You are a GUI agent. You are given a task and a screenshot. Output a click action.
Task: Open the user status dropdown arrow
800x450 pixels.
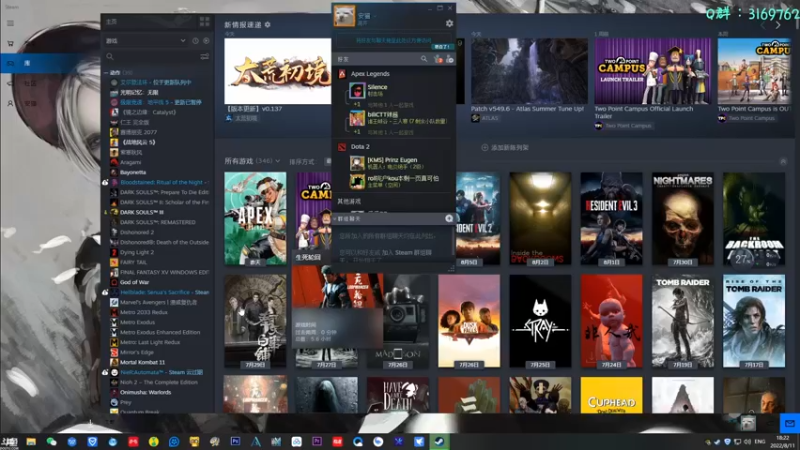(x=375, y=16)
